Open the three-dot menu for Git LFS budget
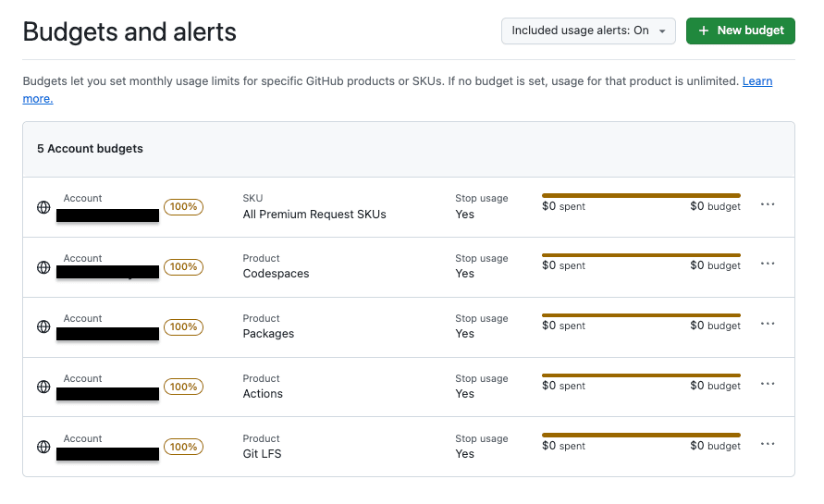The height and width of the screenshot is (504, 824). [x=768, y=444]
